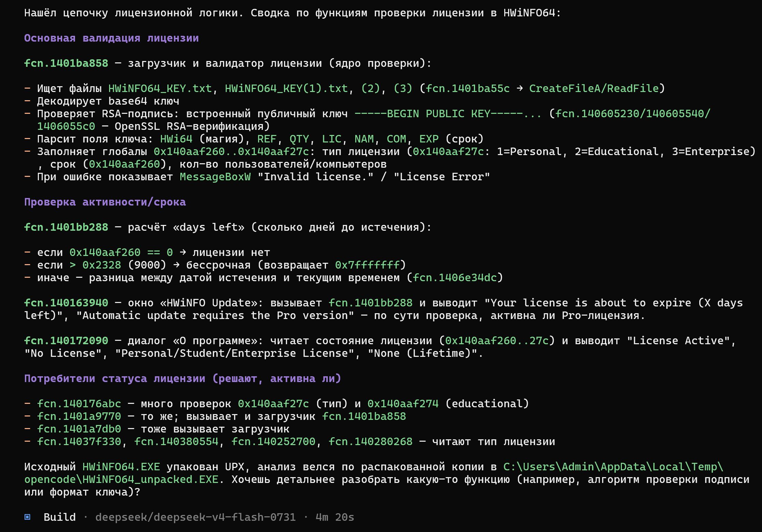The width and height of the screenshot is (762, 532).
Task: Click 'MessageBoxW' API name
Action: [x=215, y=177]
